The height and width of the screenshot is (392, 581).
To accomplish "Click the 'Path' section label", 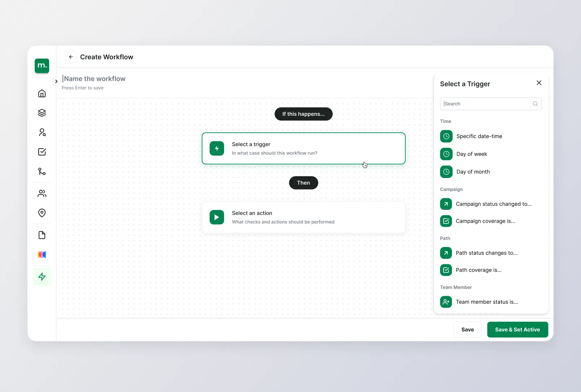I will [445, 238].
